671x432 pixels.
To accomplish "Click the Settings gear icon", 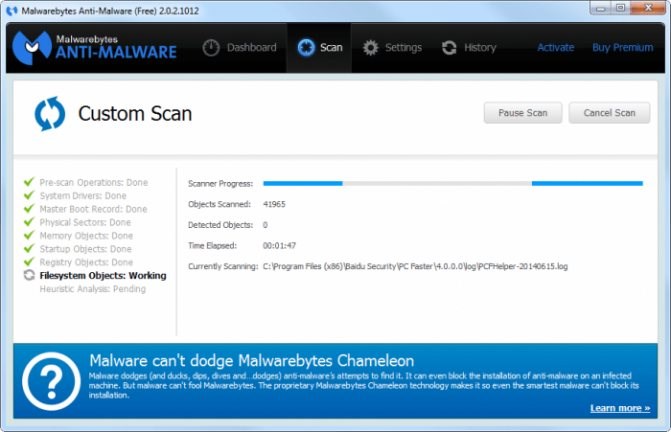I will coord(371,47).
